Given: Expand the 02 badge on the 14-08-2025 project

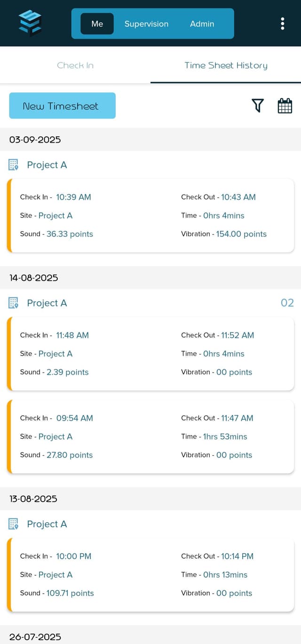Looking at the screenshot, I should pos(287,303).
